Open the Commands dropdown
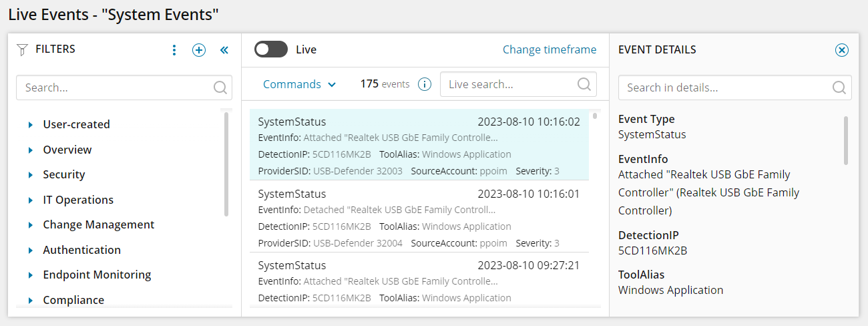 (x=299, y=84)
